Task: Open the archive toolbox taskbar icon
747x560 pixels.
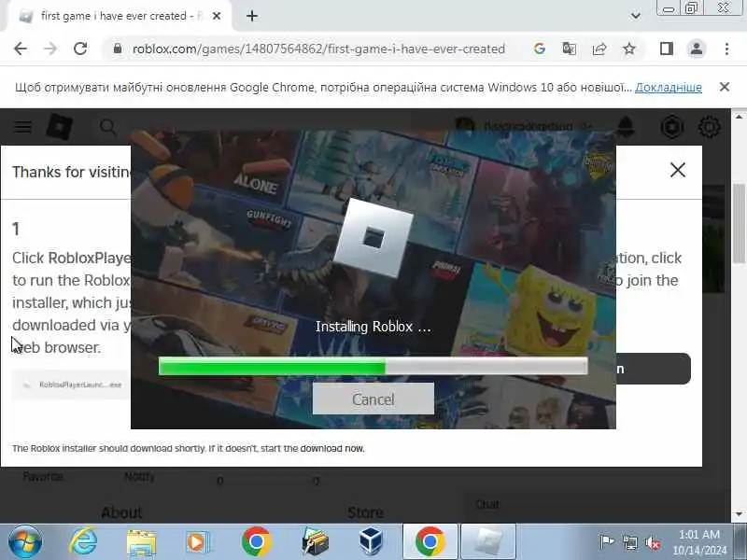Action: 315,542
